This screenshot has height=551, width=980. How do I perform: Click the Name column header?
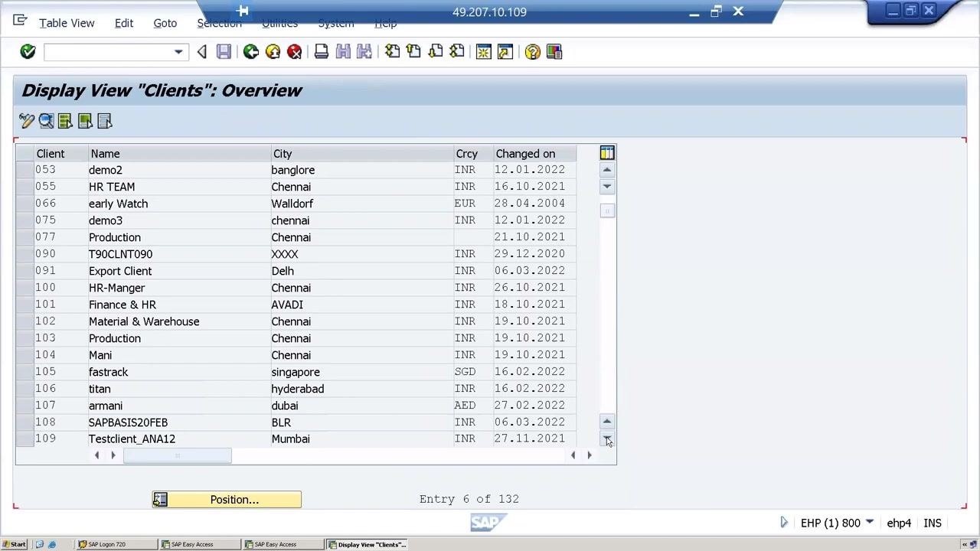pyautogui.click(x=180, y=154)
